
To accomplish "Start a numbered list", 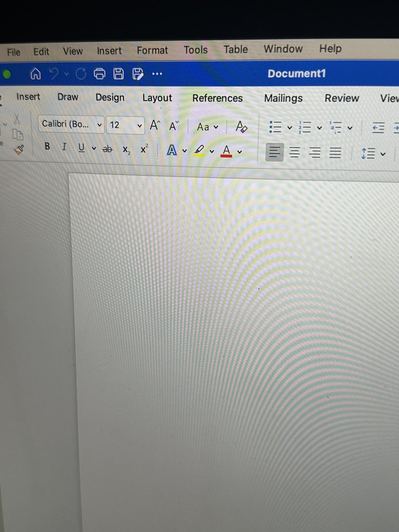I will [305, 128].
